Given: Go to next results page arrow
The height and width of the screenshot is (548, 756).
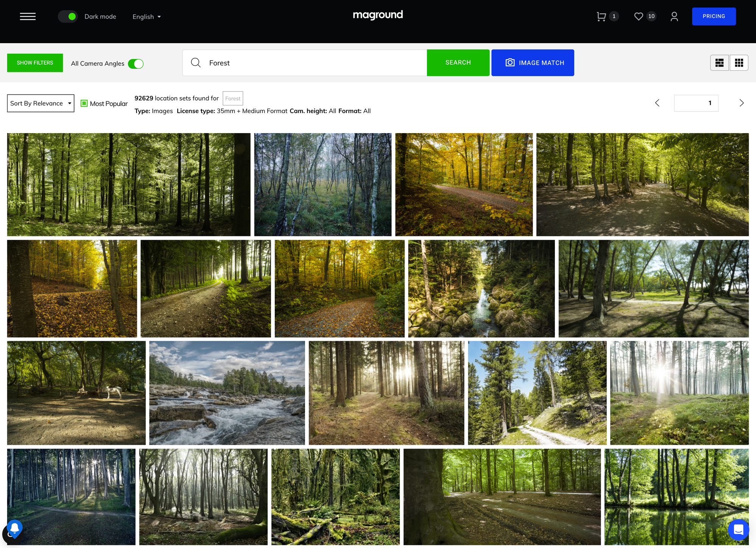Looking at the screenshot, I should tap(741, 103).
